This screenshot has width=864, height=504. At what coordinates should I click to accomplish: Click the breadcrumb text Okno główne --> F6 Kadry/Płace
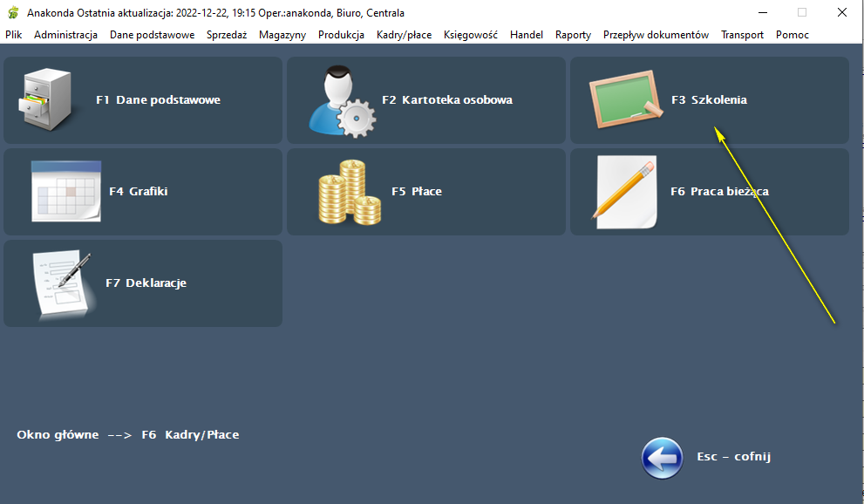tap(128, 434)
